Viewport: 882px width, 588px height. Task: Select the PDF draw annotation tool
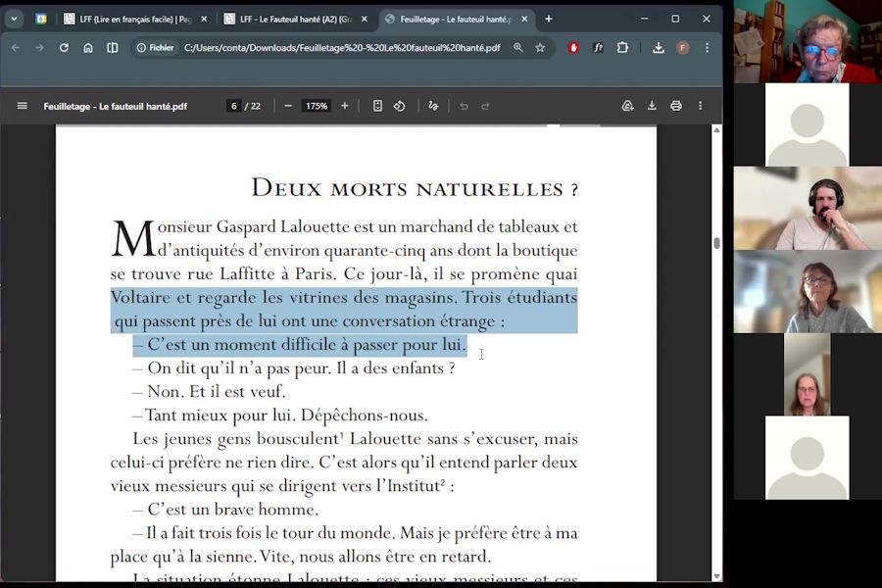tap(433, 106)
